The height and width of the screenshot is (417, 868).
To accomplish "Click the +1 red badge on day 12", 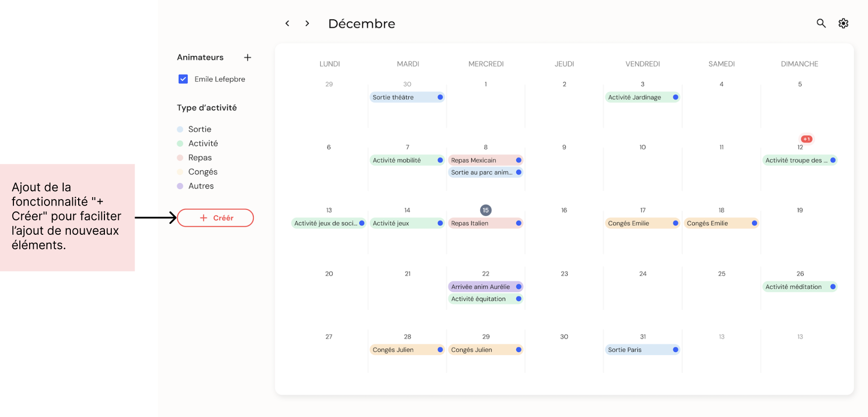I will point(806,139).
